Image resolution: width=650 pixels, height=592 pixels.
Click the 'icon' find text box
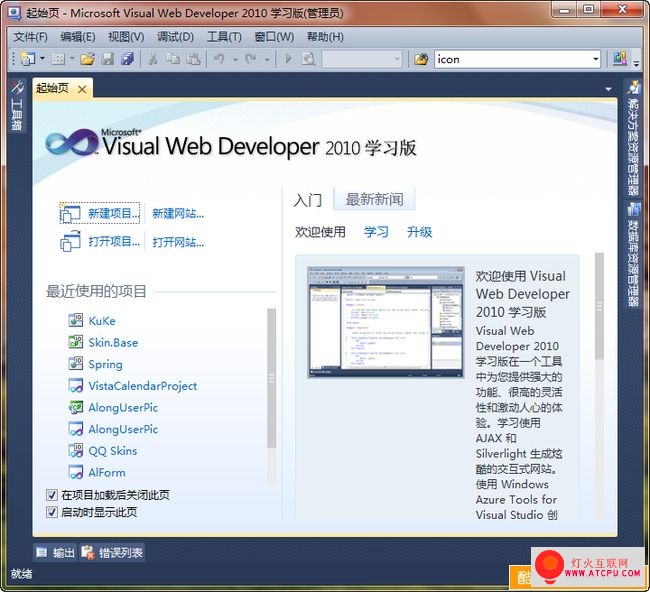tap(512, 59)
